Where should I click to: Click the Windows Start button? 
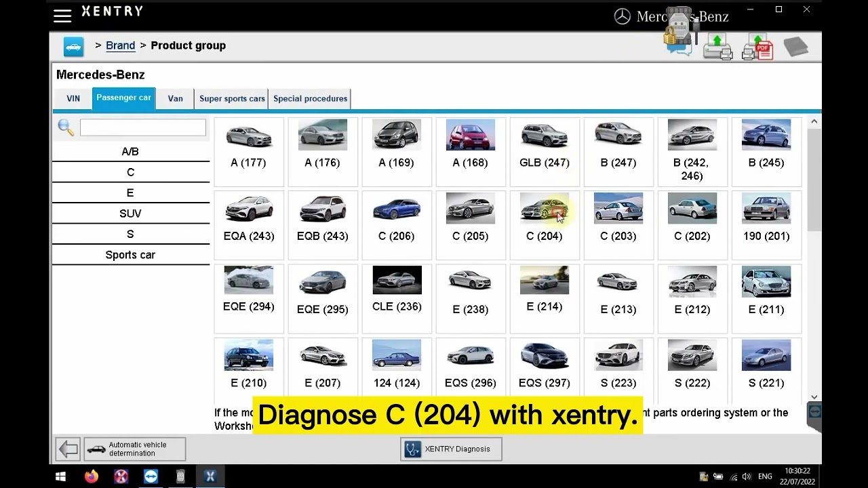coord(60,476)
